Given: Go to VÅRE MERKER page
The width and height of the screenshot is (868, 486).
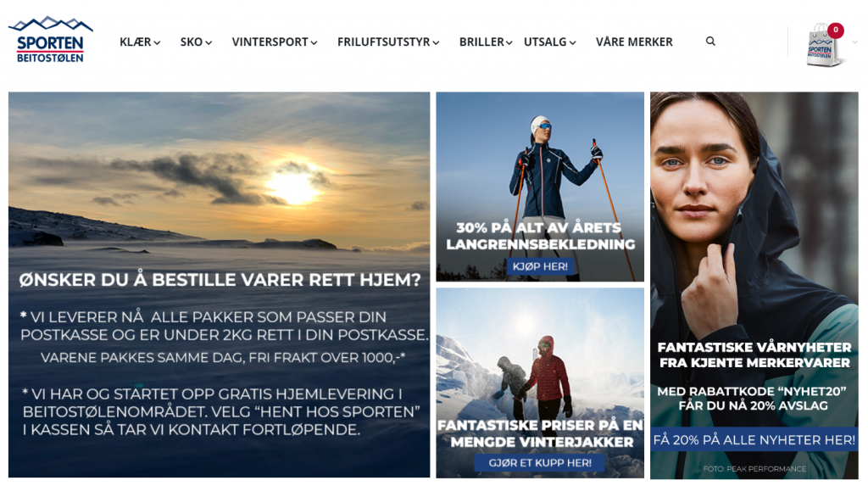Looking at the screenshot, I should coord(634,42).
